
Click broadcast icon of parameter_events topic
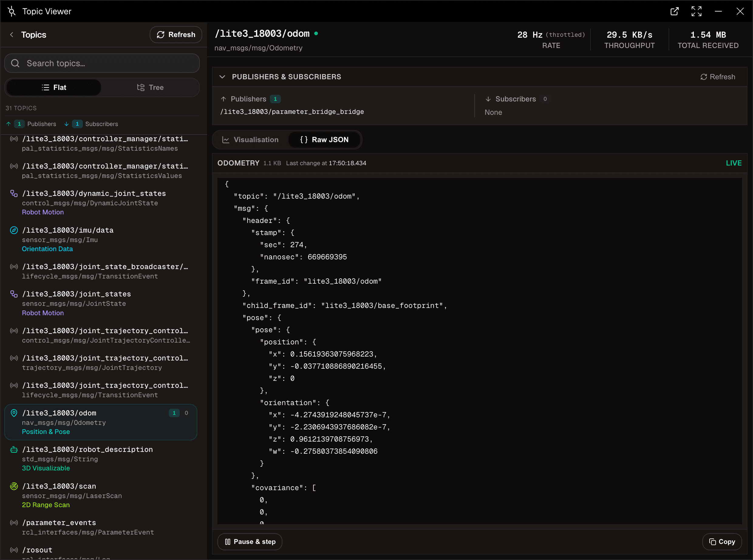click(14, 523)
